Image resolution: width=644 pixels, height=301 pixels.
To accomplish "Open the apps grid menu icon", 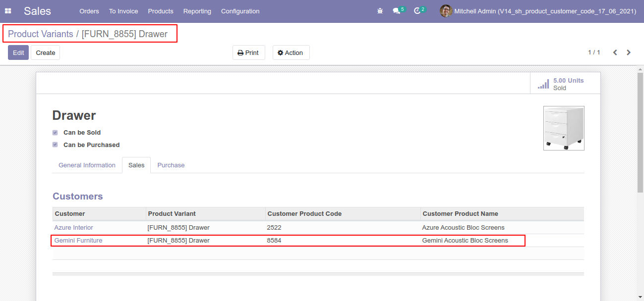I will [x=8, y=11].
